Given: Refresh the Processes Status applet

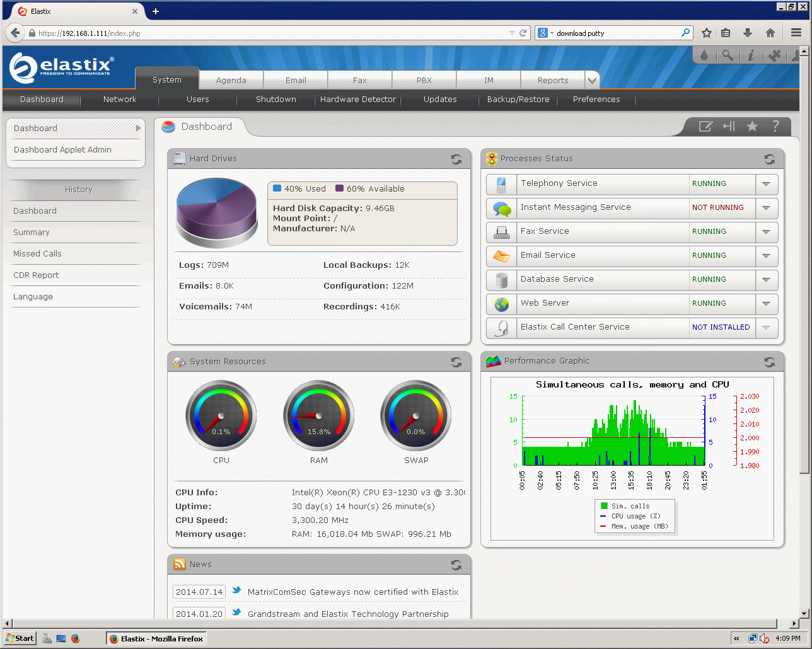Looking at the screenshot, I should click(770, 159).
